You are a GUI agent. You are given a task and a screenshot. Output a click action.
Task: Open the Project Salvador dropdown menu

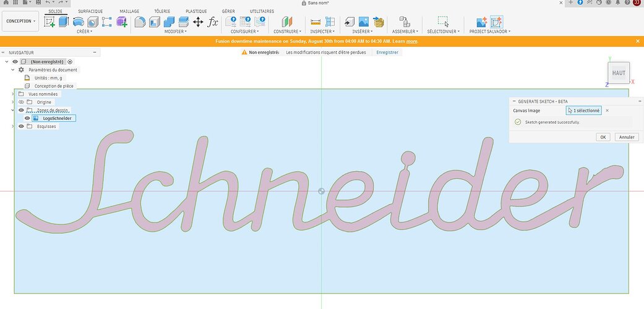[x=490, y=32]
